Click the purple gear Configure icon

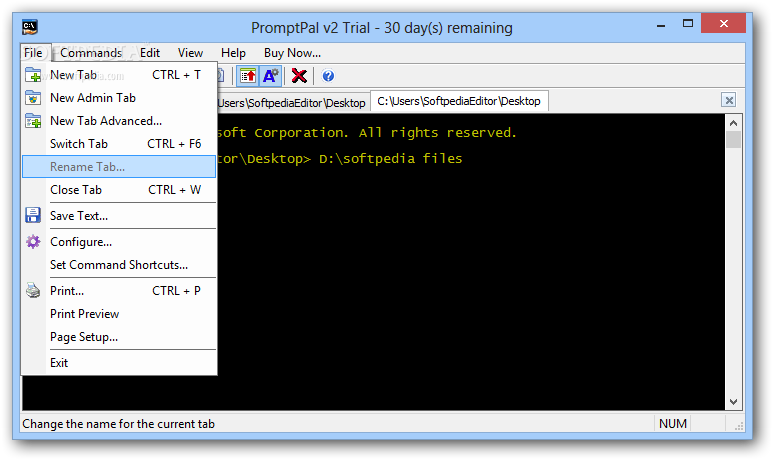click(x=33, y=242)
